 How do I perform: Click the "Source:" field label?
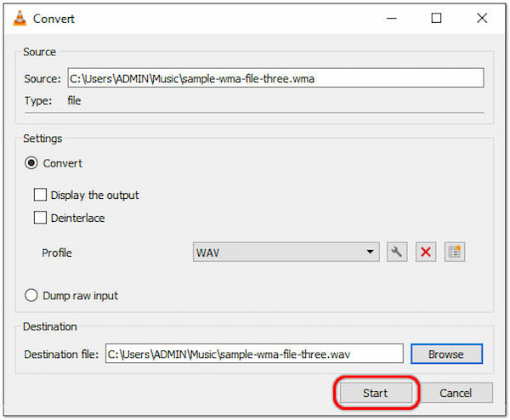pos(42,79)
